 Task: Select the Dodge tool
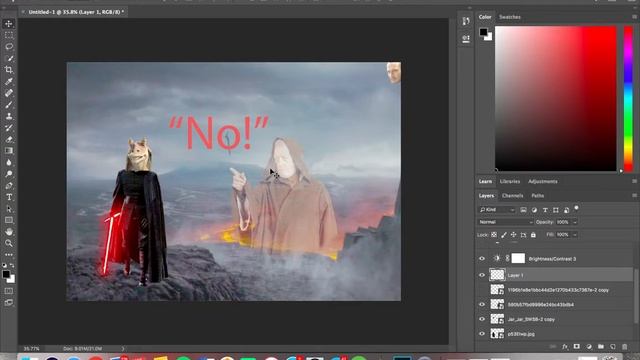9,174
